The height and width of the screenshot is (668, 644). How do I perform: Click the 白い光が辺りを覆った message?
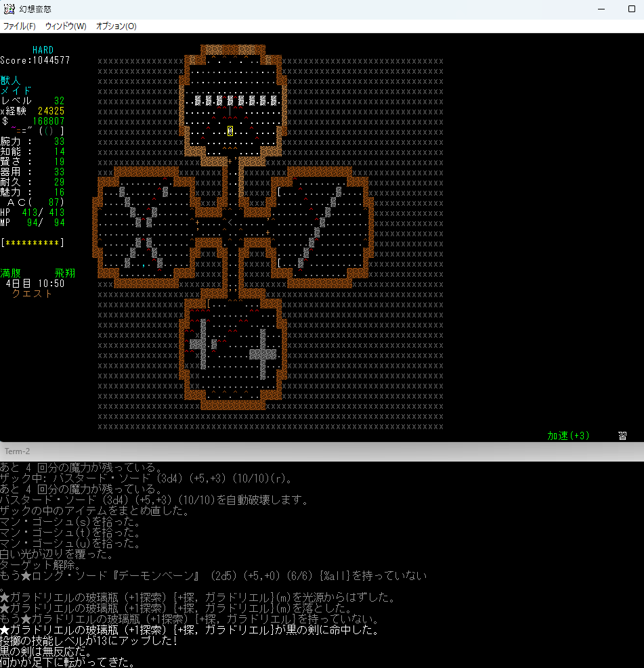(x=57, y=554)
